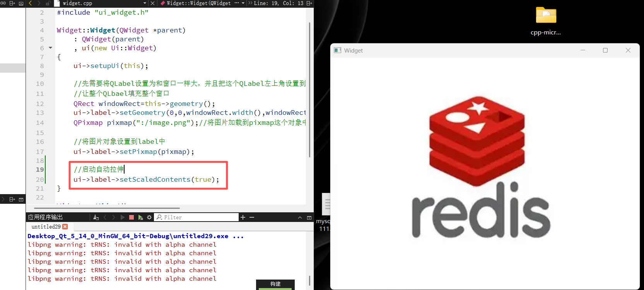This screenshot has height=290, width=644.
Task: Click the Widget window title icon
Action: click(338, 50)
